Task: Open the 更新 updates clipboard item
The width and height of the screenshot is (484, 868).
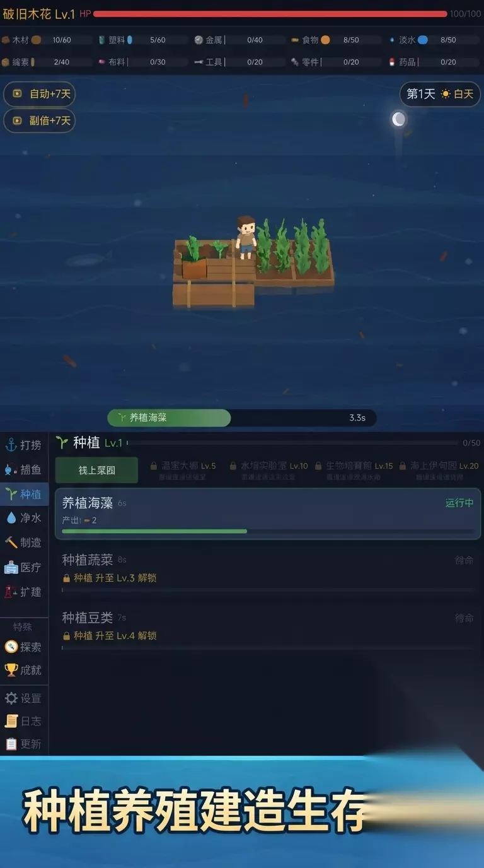Action: [x=24, y=744]
